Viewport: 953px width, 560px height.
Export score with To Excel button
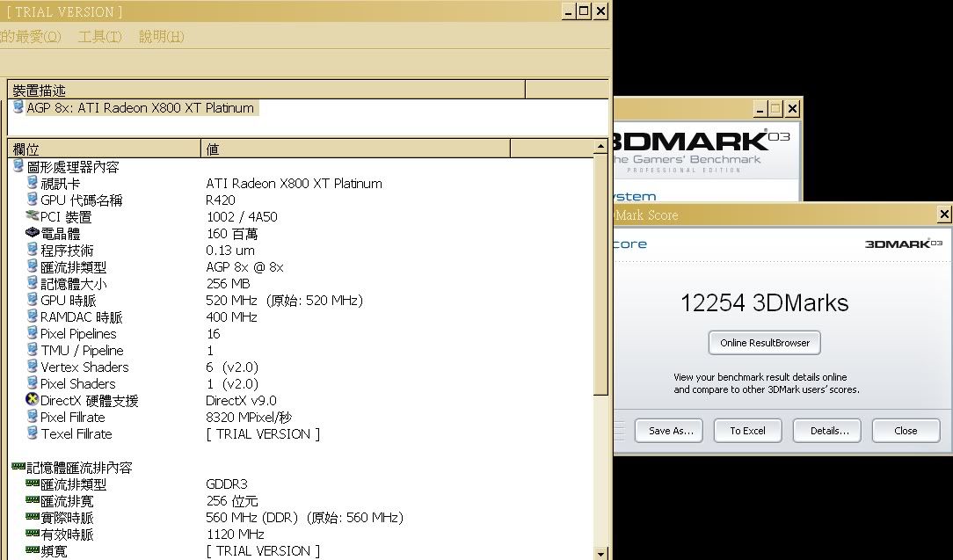coord(747,431)
